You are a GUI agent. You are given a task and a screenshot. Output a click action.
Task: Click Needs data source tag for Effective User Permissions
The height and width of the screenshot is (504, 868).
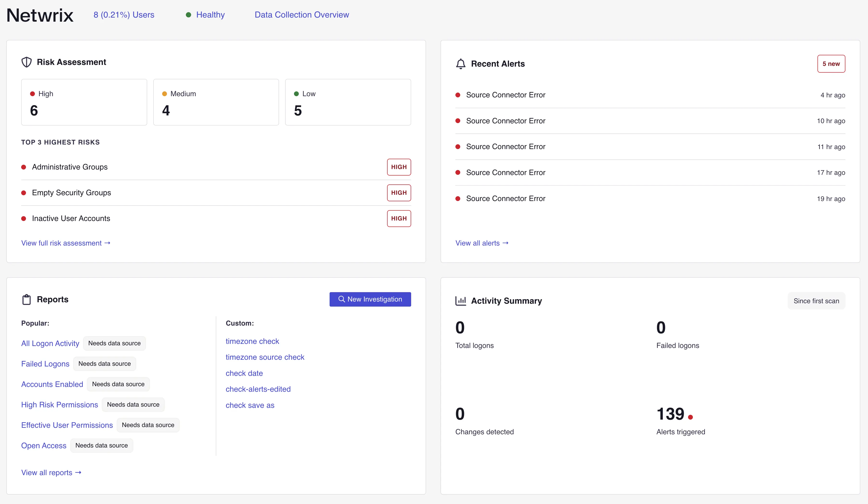coord(148,425)
